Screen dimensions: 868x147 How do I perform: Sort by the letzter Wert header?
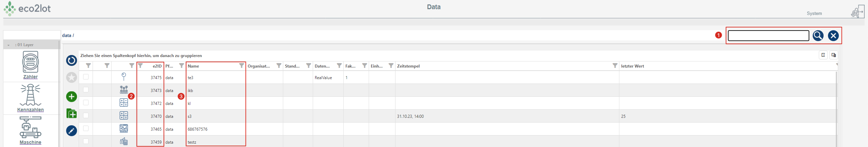[632, 66]
